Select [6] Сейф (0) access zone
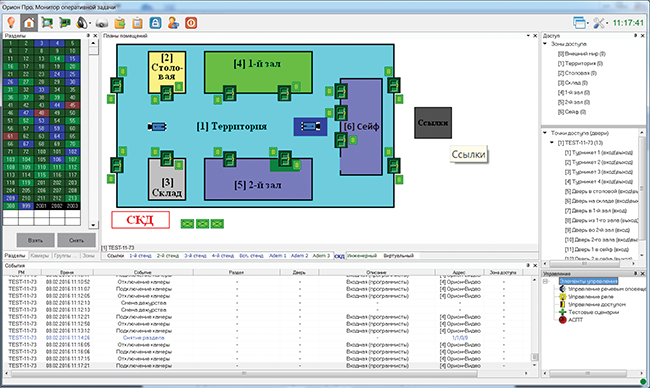 (x=572, y=112)
